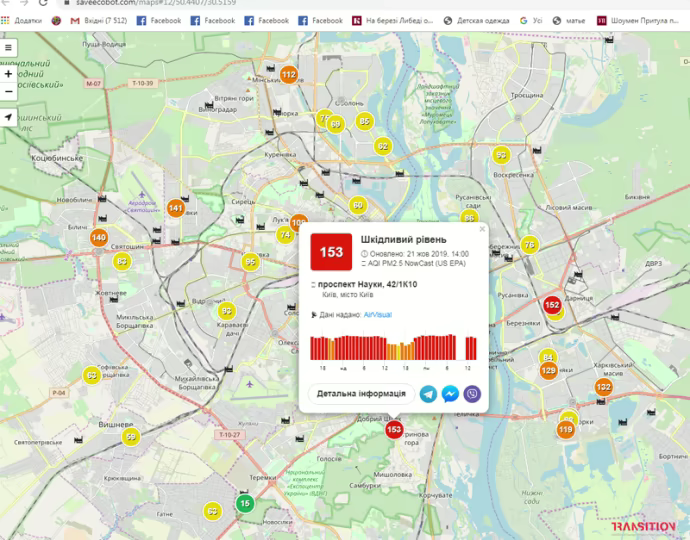Close the air quality popup

pos(482,229)
